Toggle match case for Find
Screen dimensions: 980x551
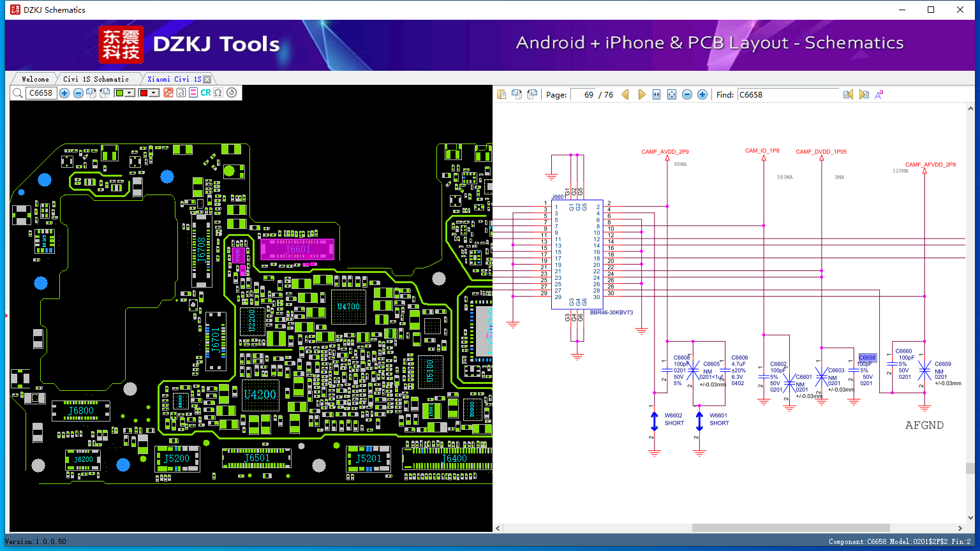879,94
